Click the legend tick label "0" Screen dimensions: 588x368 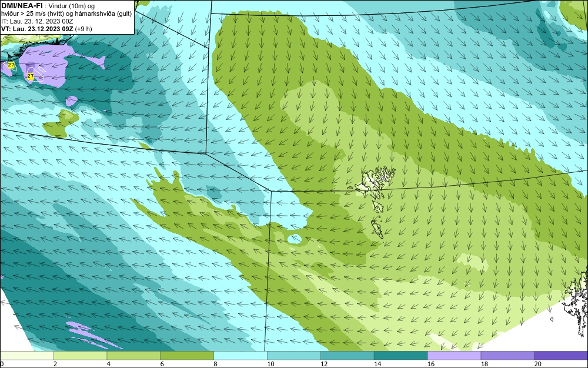[x=2, y=364]
